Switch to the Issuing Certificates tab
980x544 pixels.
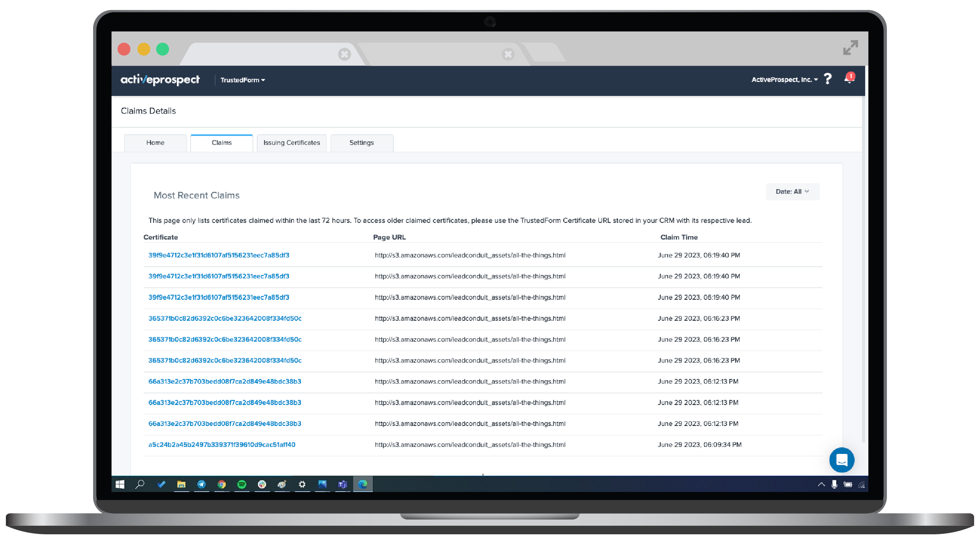[291, 143]
